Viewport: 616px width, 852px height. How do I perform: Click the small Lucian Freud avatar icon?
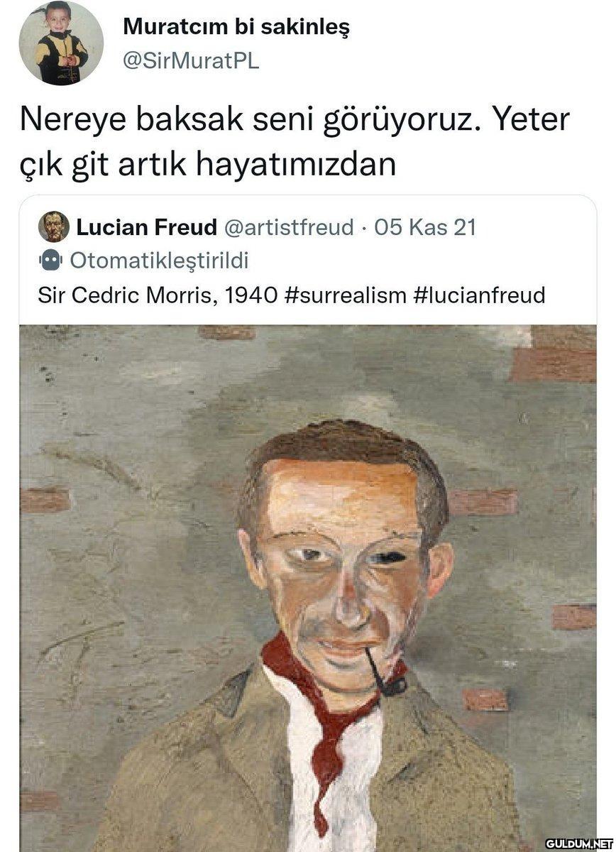tap(54, 227)
